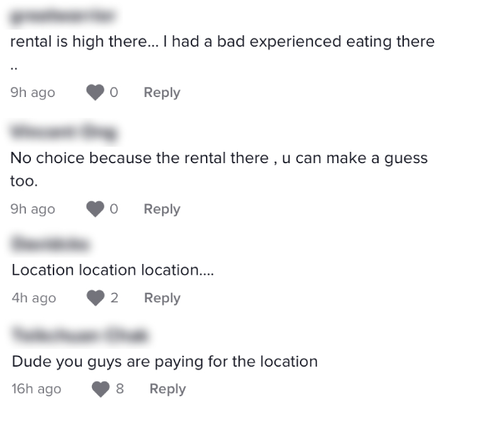Like the 'Dude you guys are paying' comment
Screen dimensions: 504x429
pos(101,389)
